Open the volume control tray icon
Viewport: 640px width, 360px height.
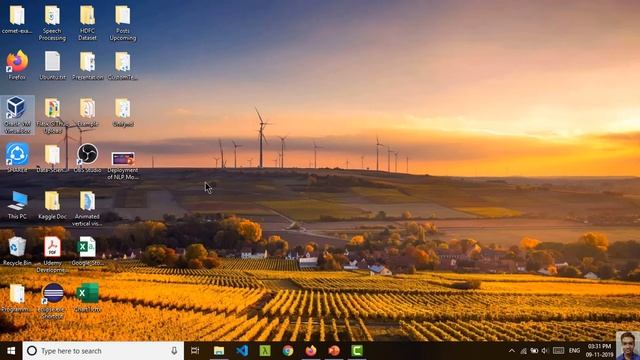544,351
